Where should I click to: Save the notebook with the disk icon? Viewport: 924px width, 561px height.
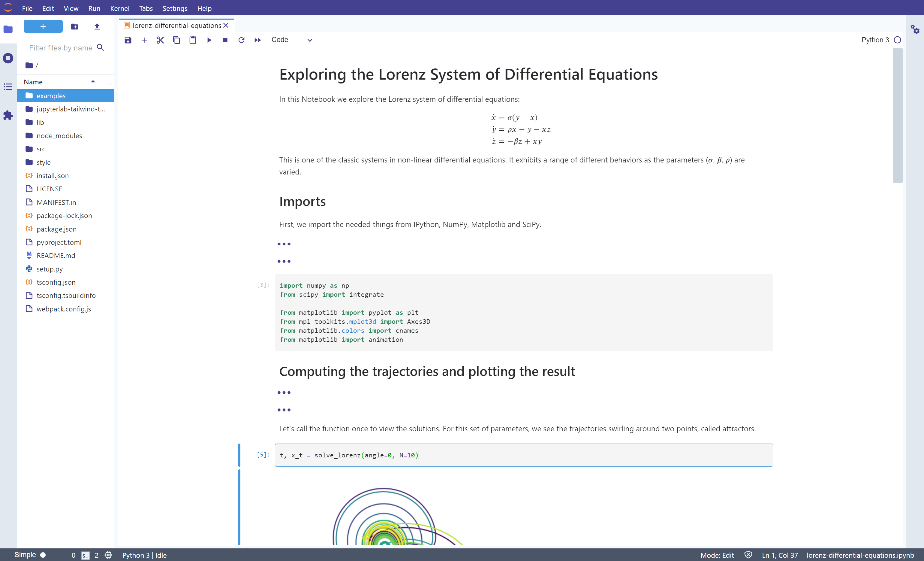(x=128, y=40)
